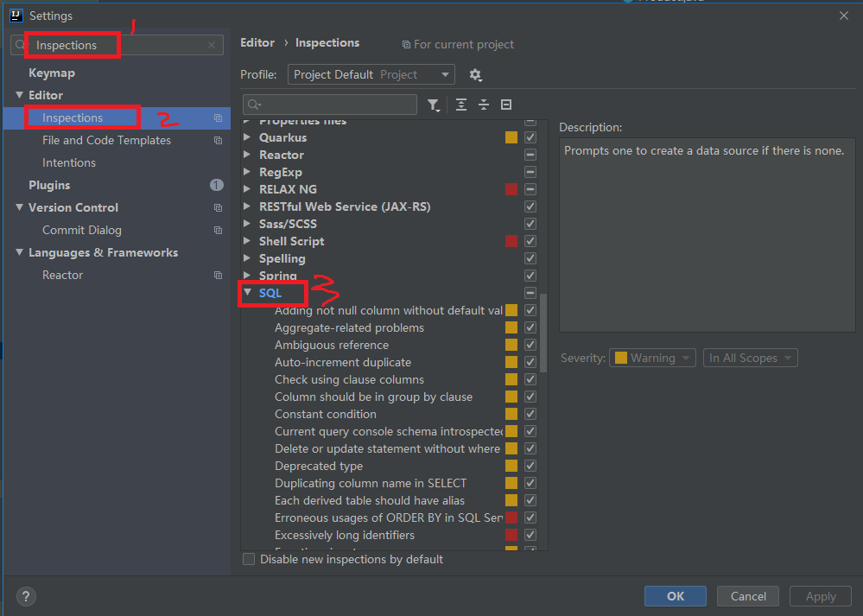Click the Collapse All icon
Viewport: 863px width, 616px height.
click(x=484, y=105)
